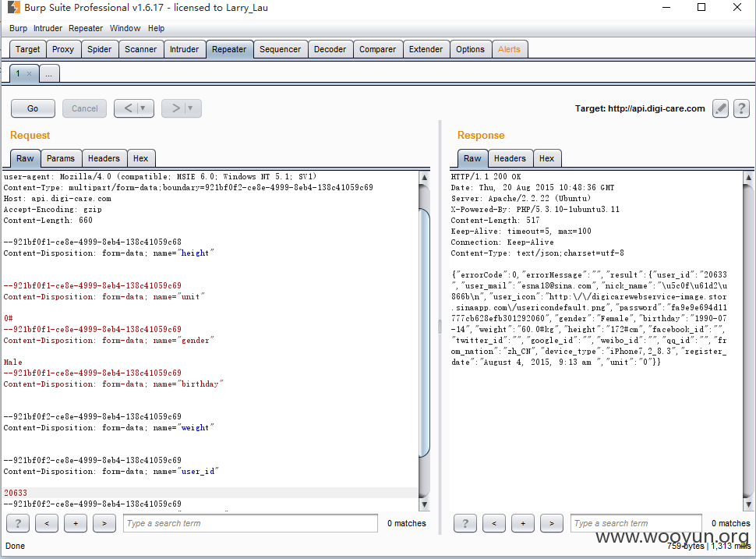Go forward to next request in history

click(176, 108)
